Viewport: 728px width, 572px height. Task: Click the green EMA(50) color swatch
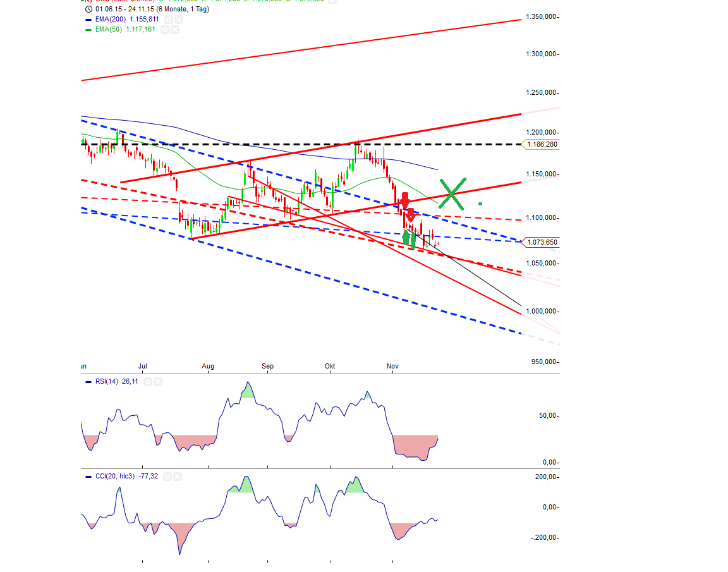point(88,29)
